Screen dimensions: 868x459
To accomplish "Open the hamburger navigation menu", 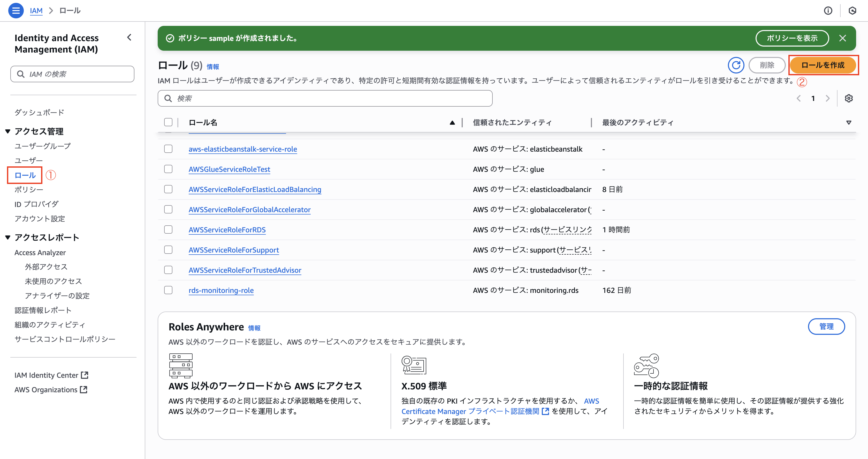I will pyautogui.click(x=16, y=10).
